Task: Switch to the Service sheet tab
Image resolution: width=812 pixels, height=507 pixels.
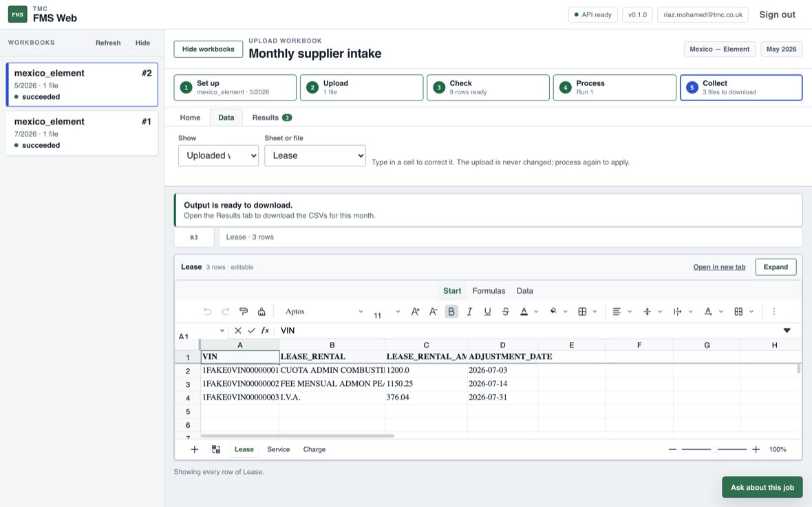Action: (x=278, y=449)
